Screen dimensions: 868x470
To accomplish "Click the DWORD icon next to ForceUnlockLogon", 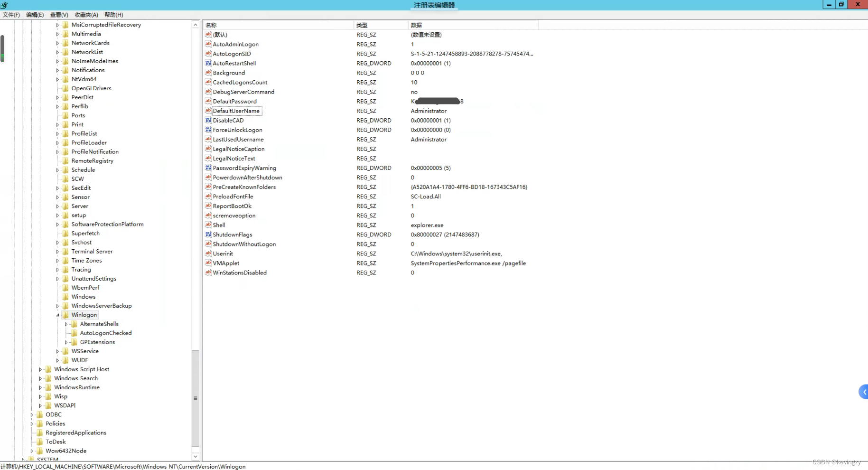I will click(x=208, y=130).
